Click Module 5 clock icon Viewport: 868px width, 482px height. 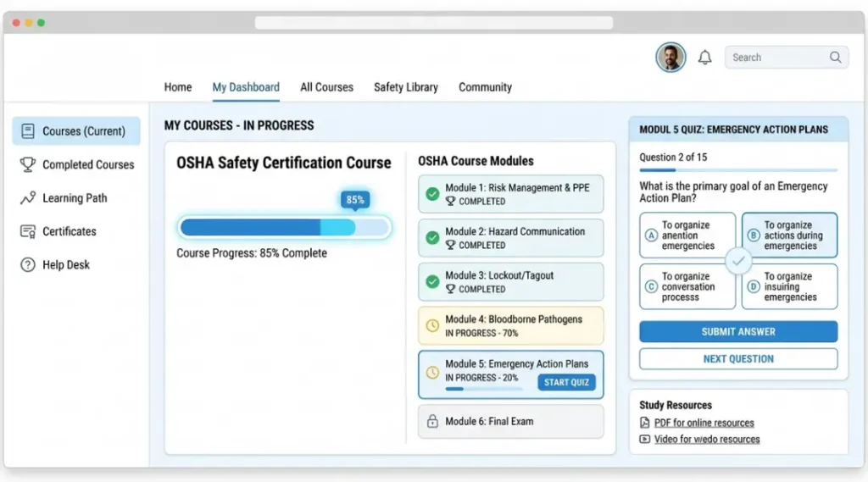(x=432, y=373)
